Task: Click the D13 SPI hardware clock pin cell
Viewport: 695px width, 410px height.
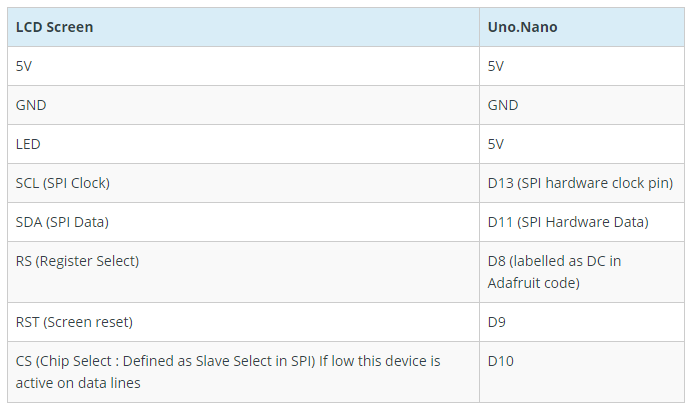Action: coord(582,183)
